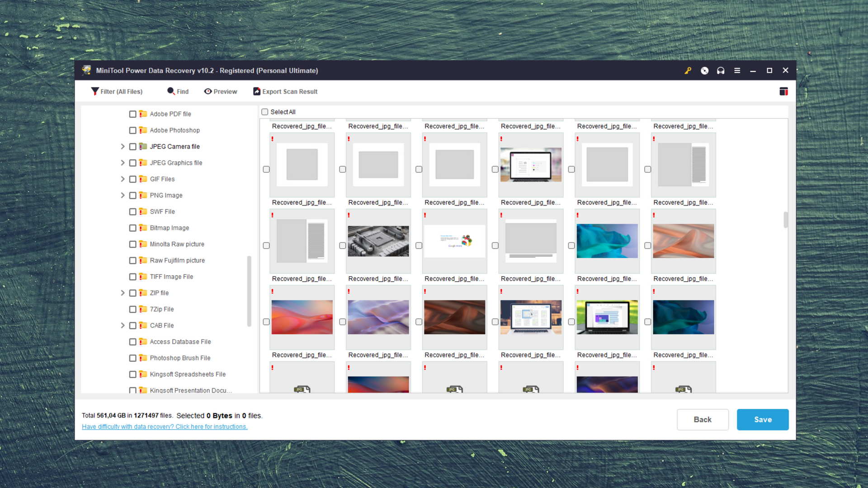Expand the CAB File node
The width and height of the screenshot is (868, 488).
point(123,325)
